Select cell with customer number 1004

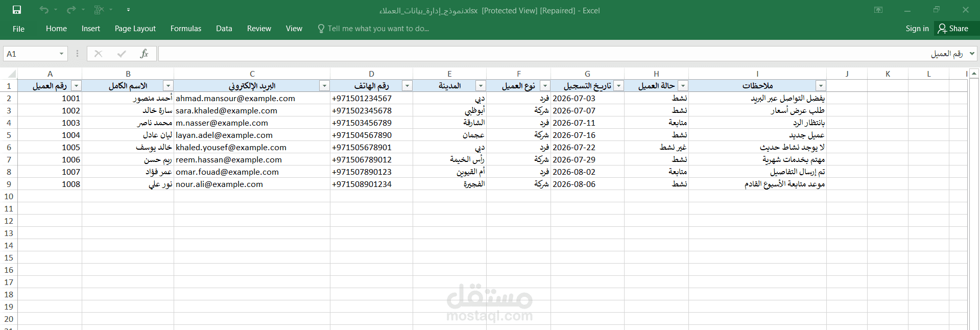[x=50, y=135]
